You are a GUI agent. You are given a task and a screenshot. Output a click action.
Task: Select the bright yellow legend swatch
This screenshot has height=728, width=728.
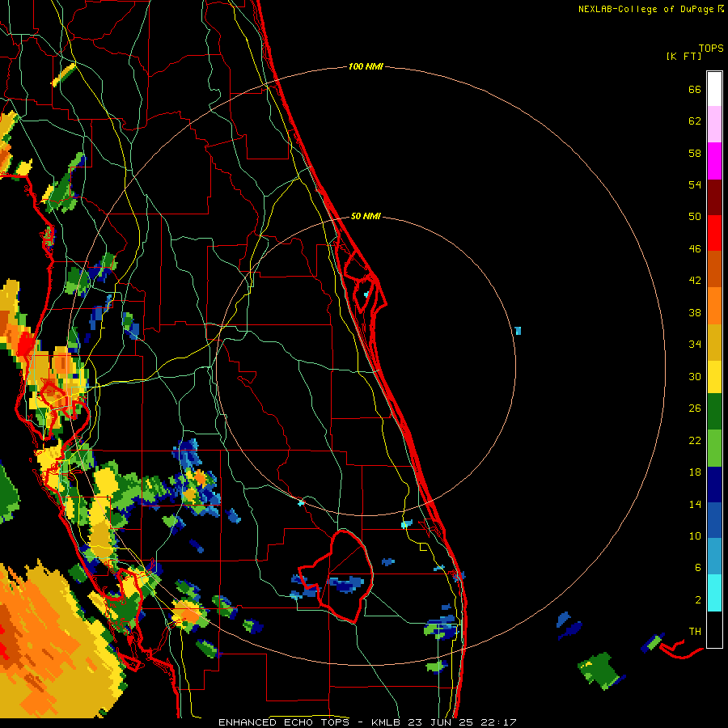[714, 377]
